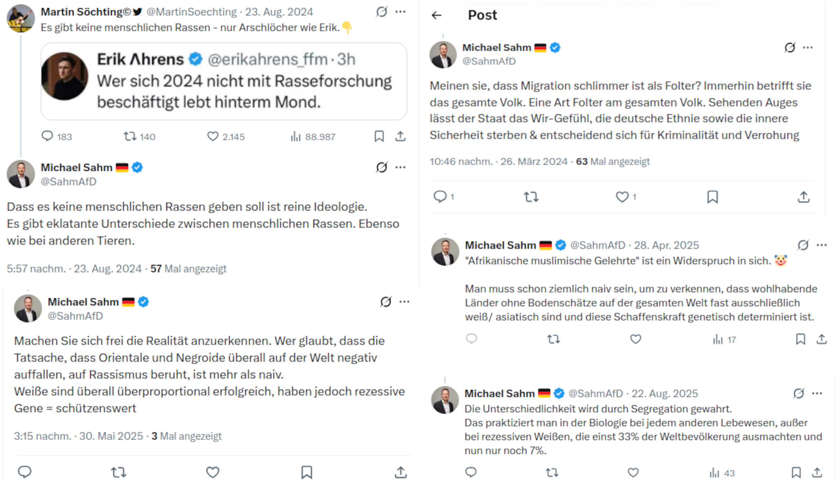Share the 30. Mai 2025 post

[401, 472]
